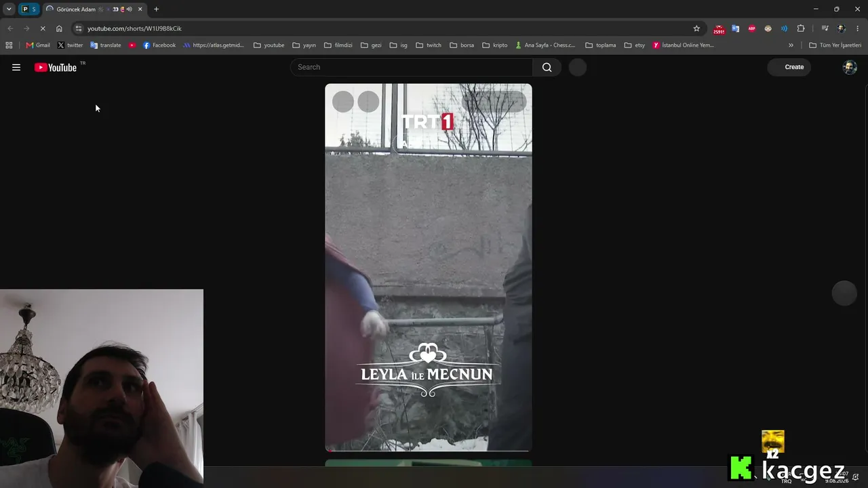Mute the Görüncek Adam tab audio

[129, 9]
